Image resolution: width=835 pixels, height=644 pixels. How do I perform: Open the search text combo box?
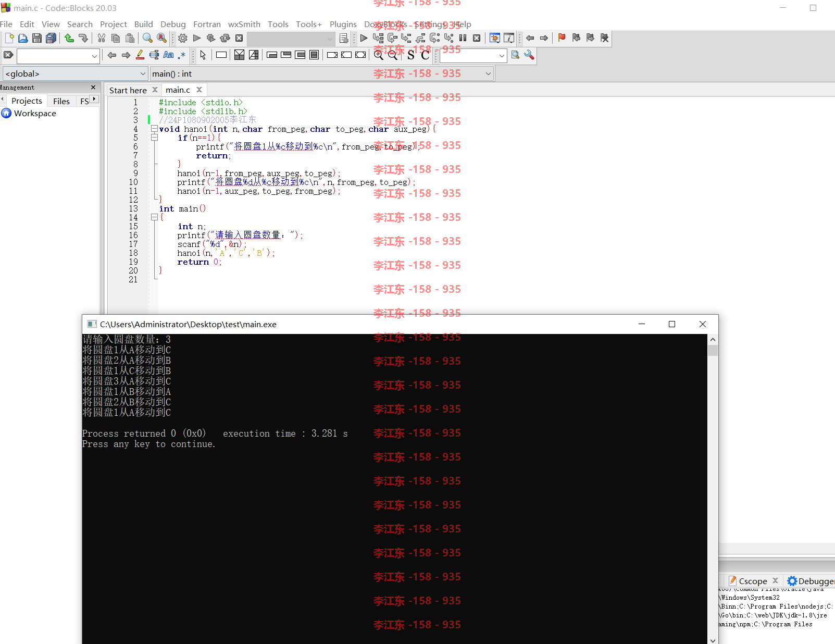coord(58,56)
